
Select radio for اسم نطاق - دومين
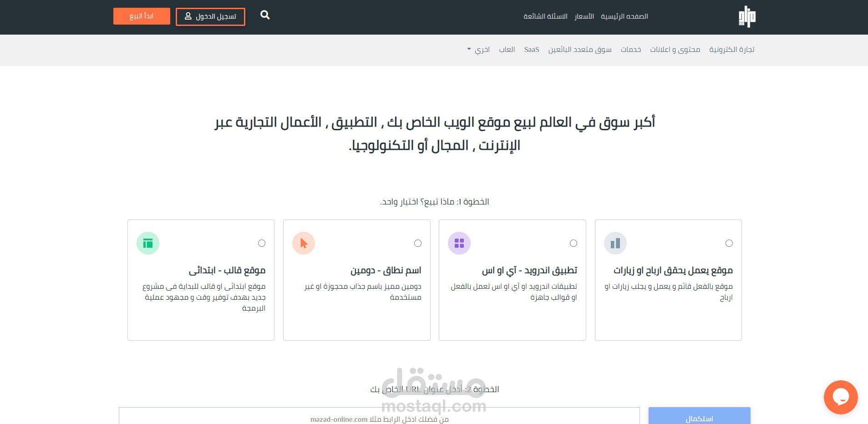418,243
